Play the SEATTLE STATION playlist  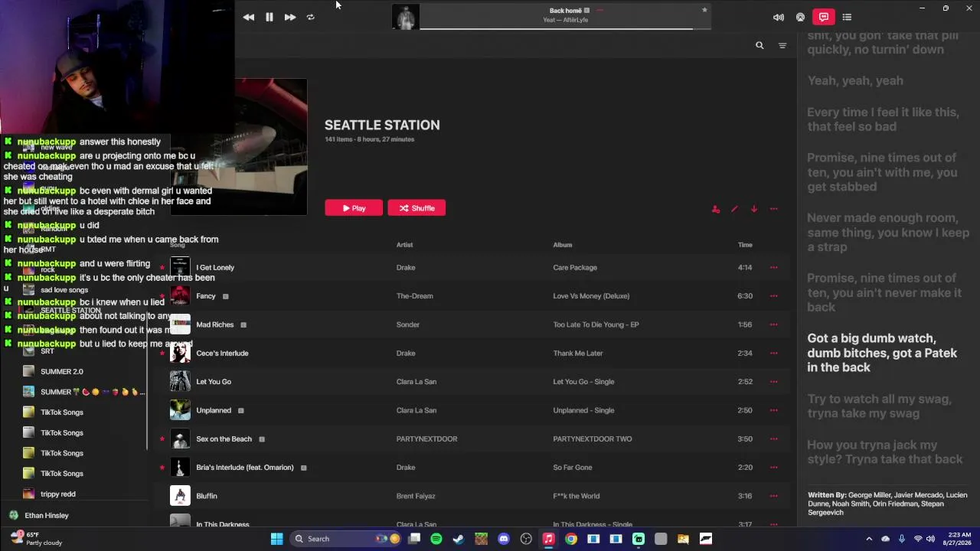point(354,208)
